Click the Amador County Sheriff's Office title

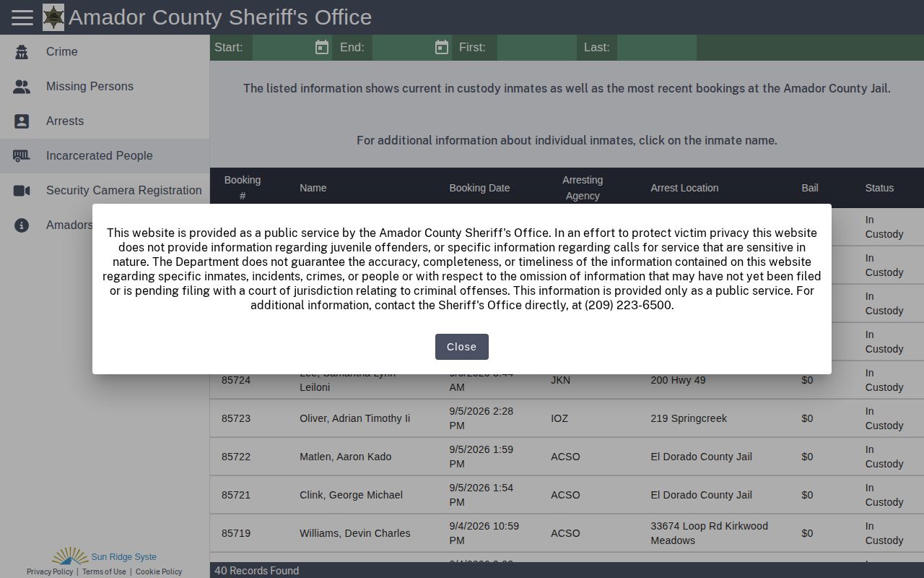pyautogui.click(x=220, y=17)
